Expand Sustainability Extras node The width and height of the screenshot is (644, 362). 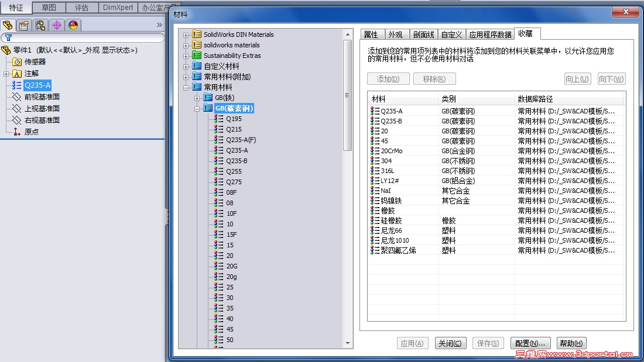tap(186, 56)
